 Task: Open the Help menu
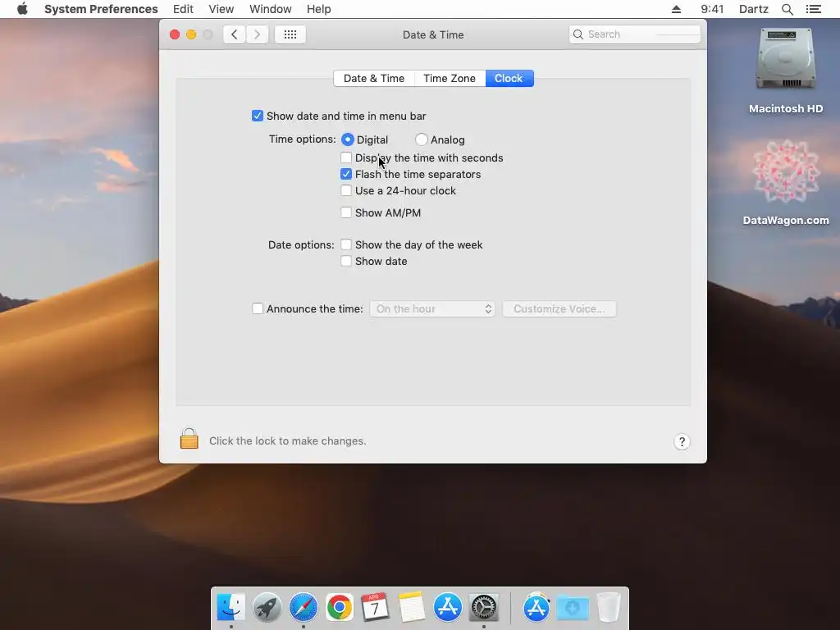point(319,9)
